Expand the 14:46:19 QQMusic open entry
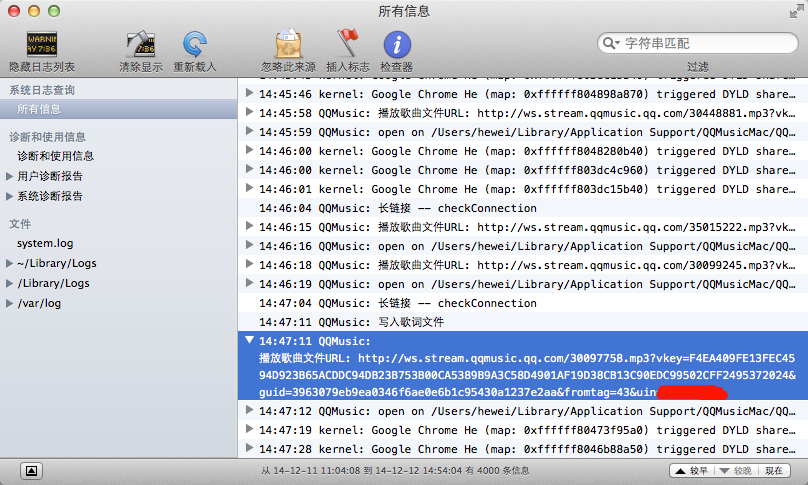 tap(249, 283)
